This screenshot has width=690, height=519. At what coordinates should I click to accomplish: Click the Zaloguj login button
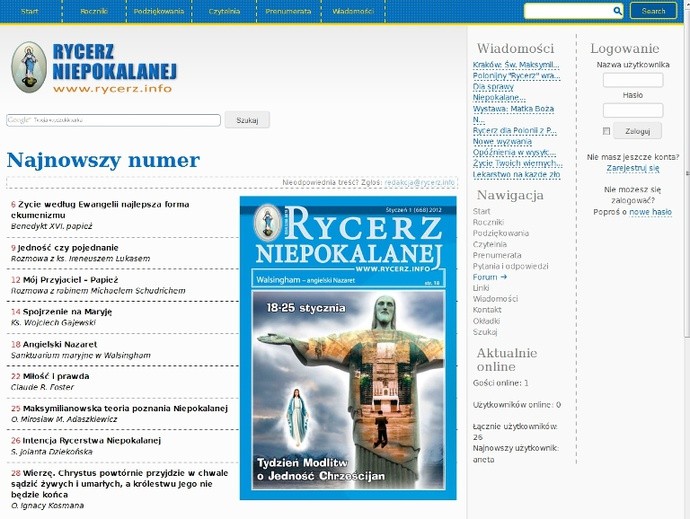tap(637, 131)
